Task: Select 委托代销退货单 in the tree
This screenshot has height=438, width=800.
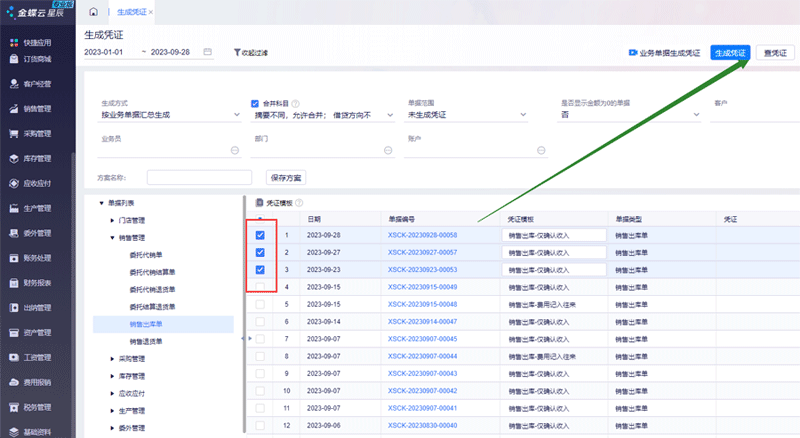Action: [152, 289]
